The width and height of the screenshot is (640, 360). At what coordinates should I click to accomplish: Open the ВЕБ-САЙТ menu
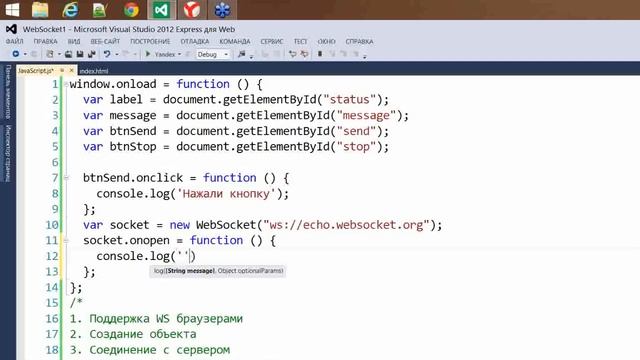tap(105, 42)
